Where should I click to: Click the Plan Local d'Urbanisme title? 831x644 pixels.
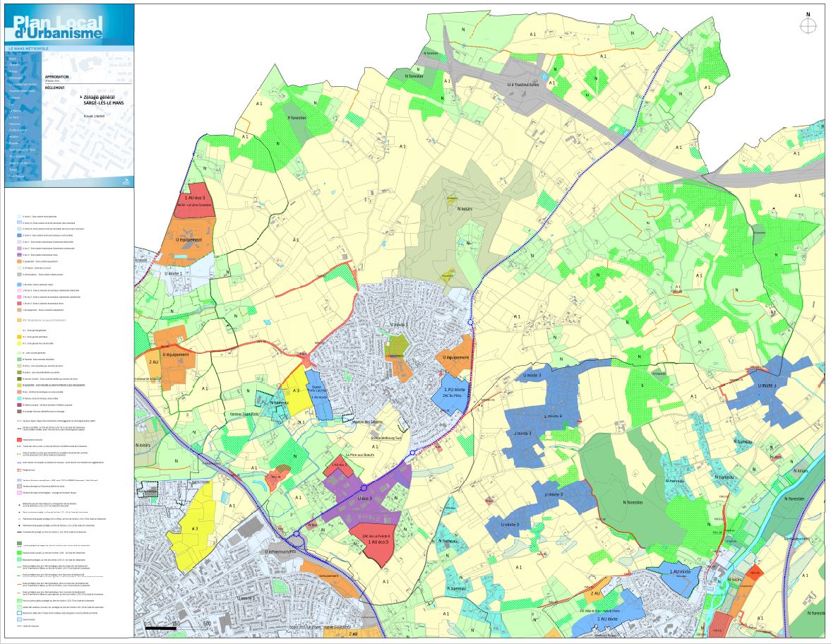pyautogui.click(x=58, y=27)
